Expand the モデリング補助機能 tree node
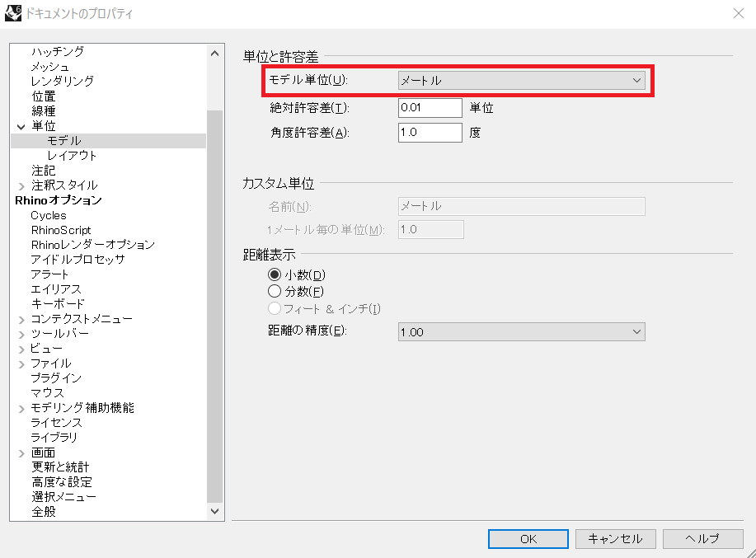Screen dimensions: 756x558 point(21,409)
